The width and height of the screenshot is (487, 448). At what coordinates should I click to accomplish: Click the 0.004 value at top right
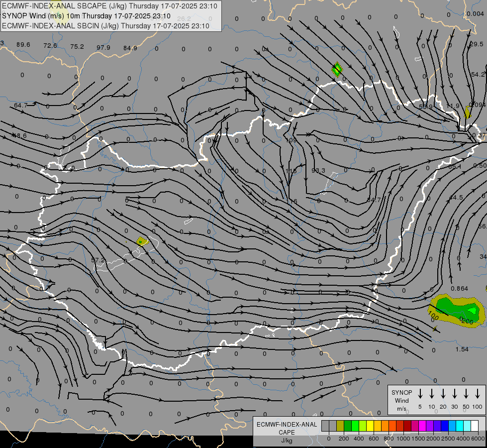coord(475,14)
